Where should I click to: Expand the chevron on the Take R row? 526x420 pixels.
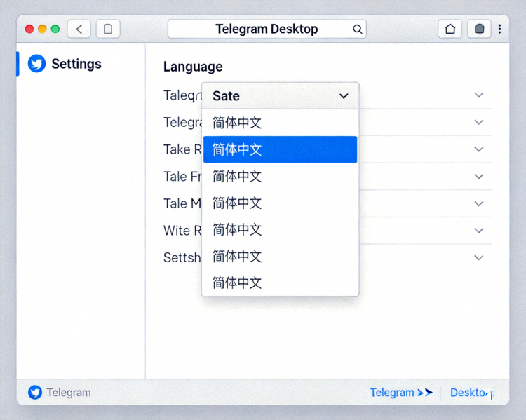pos(479,149)
